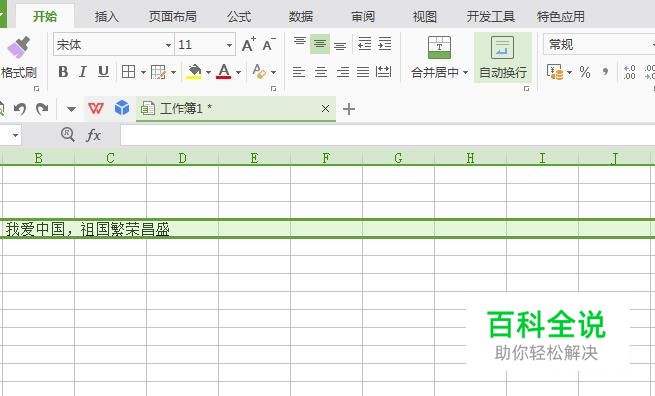
Task: Click the distributed alignment icon
Action: (383, 72)
